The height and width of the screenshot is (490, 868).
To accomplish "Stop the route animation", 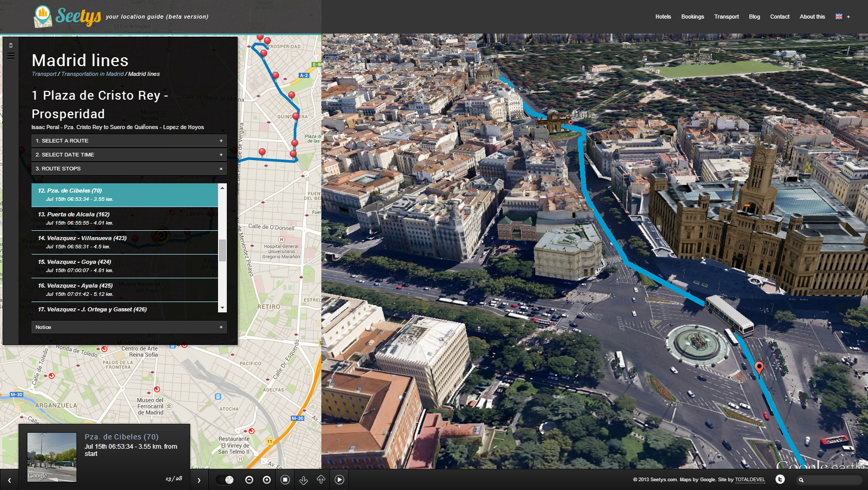I will [x=285, y=480].
